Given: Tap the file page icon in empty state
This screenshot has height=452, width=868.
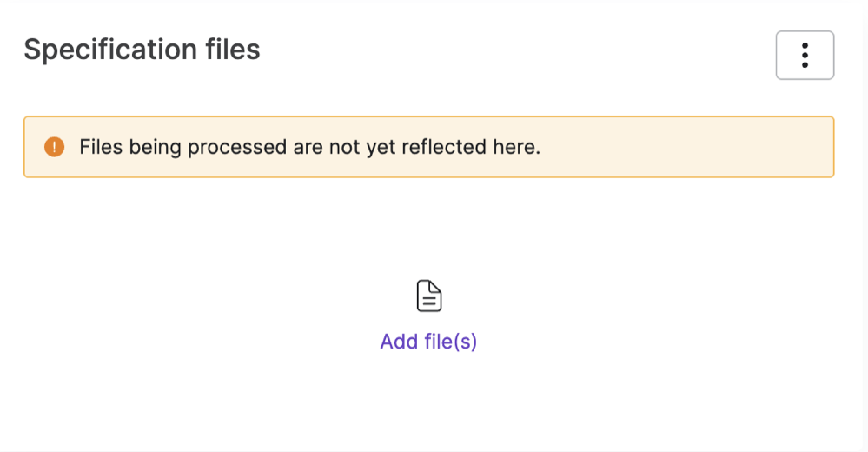Looking at the screenshot, I should pyautogui.click(x=429, y=296).
